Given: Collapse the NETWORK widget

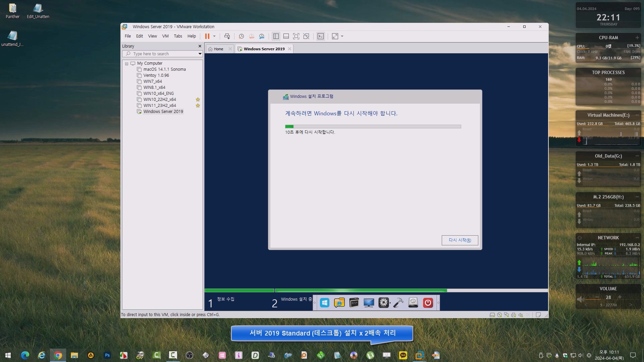Looking at the screenshot, I should (637, 238).
